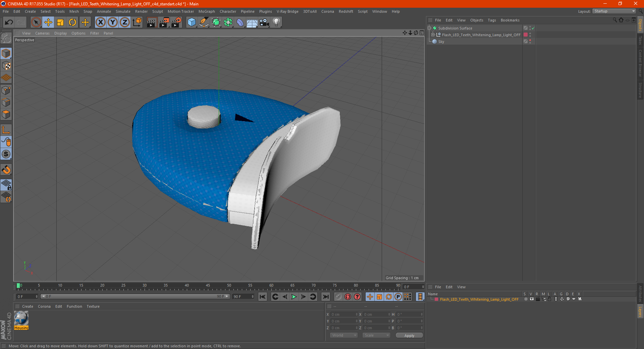
Task: Enable Points mode in left sidebar
Action: tap(6, 90)
